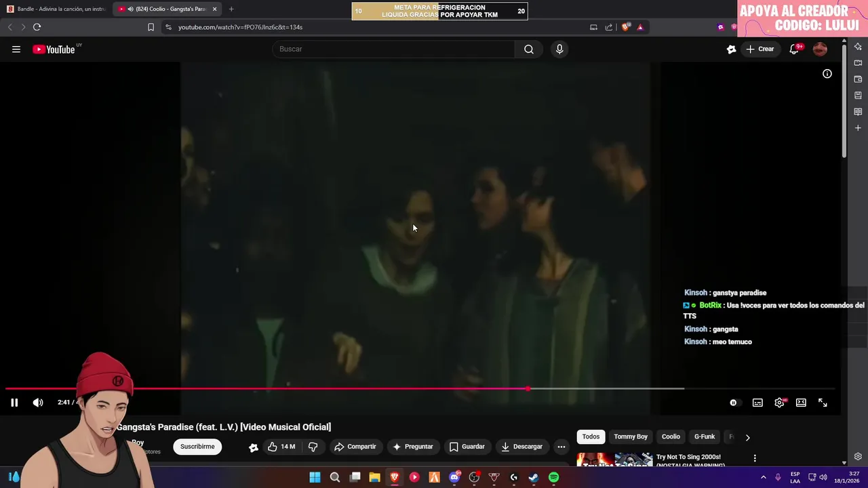Open the Try Not To Sing 2000s thumbnail
868x488 pixels.
pyautogui.click(x=614, y=460)
